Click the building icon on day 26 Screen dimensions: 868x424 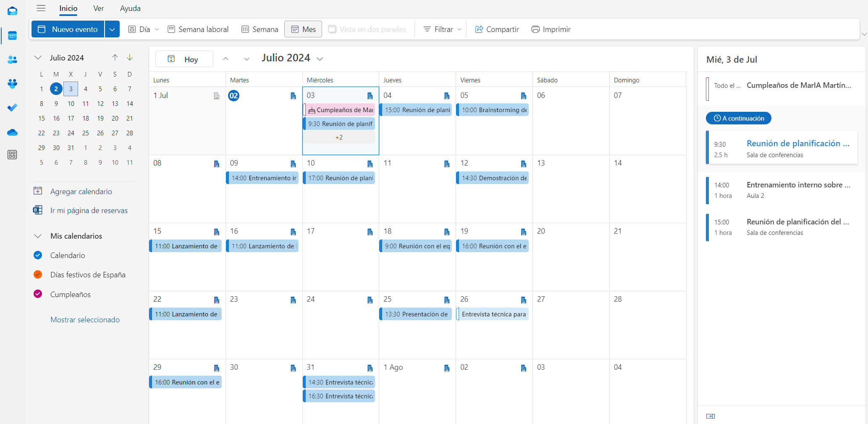[x=523, y=300]
